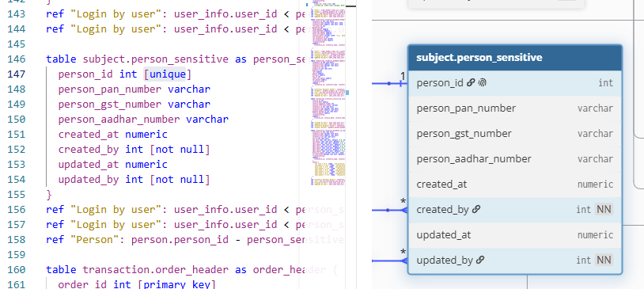Click line number 157 in the gutter
Screen dimensions: 644x289
[17, 224]
